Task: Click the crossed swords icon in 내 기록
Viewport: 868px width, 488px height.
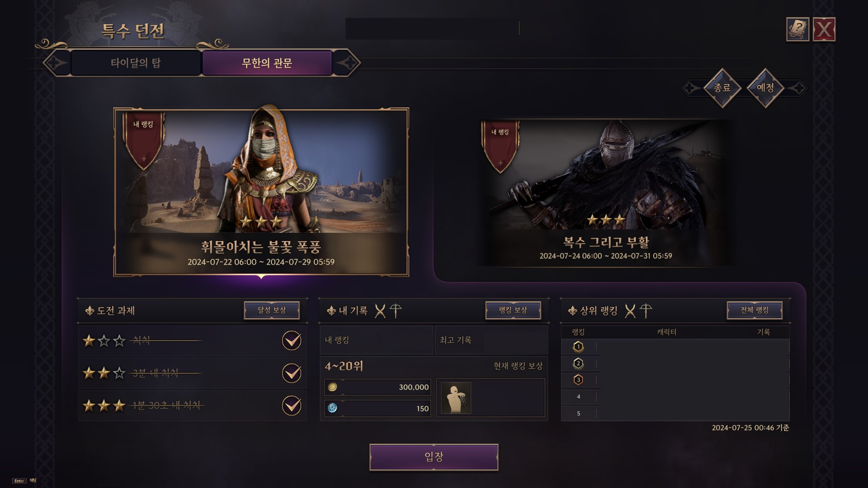Action: [380, 311]
